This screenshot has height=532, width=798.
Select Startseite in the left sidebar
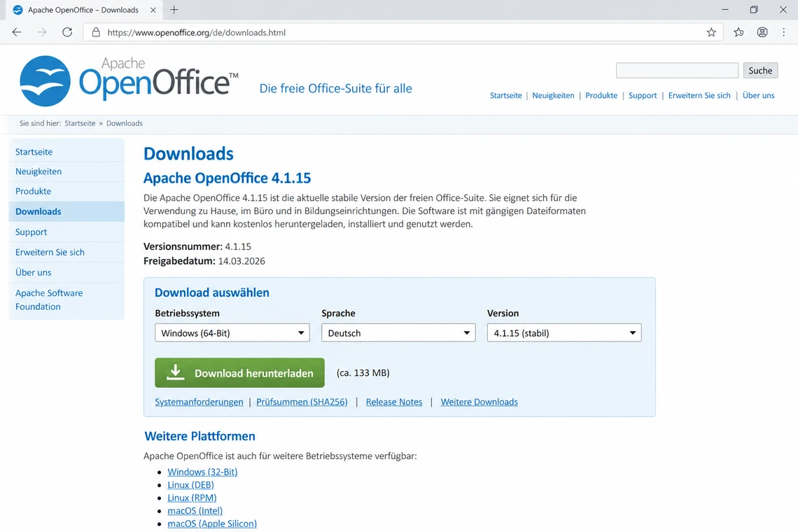pyautogui.click(x=66, y=152)
